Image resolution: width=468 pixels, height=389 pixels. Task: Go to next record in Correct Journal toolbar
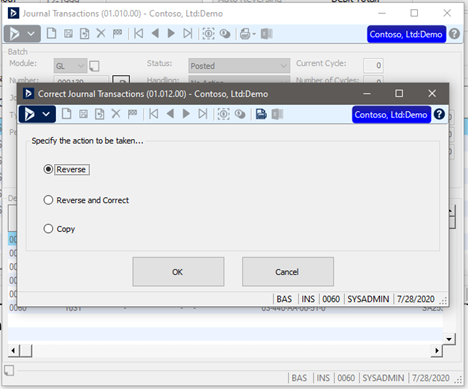(186, 114)
